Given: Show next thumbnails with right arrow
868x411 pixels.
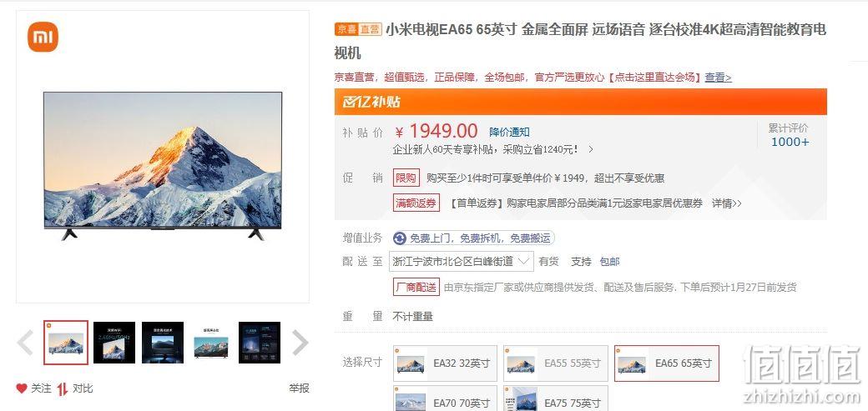Looking at the screenshot, I should pos(300,343).
